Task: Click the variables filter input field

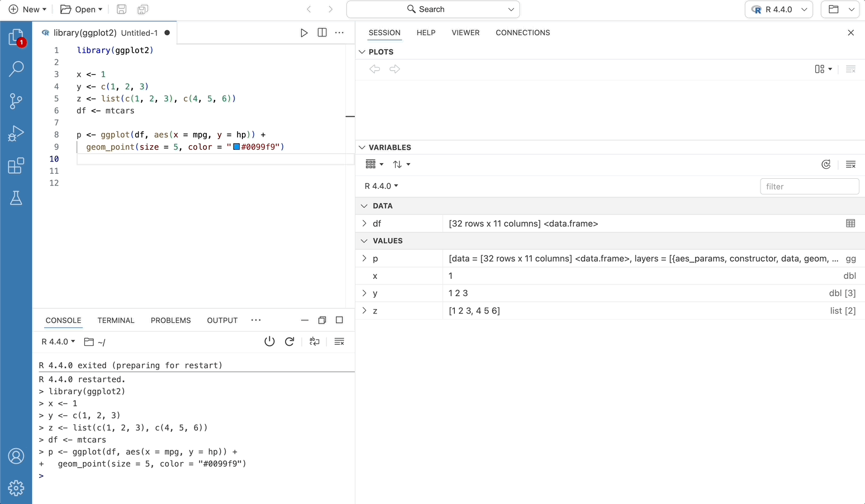Action: pos(809,187)
